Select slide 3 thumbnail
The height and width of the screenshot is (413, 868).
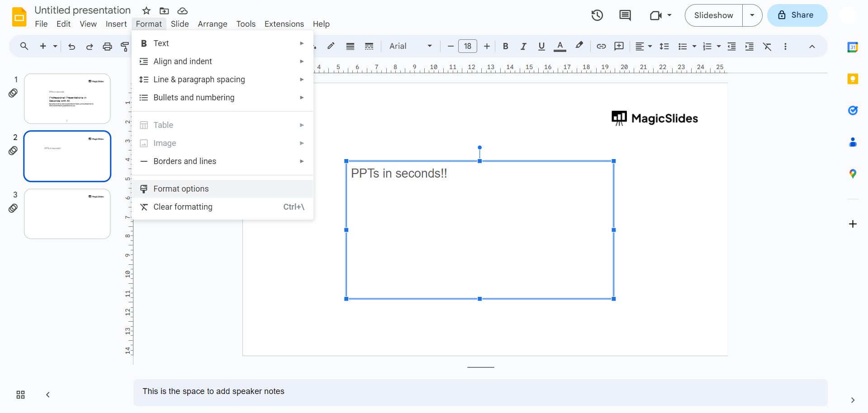[x=67, y=214]
